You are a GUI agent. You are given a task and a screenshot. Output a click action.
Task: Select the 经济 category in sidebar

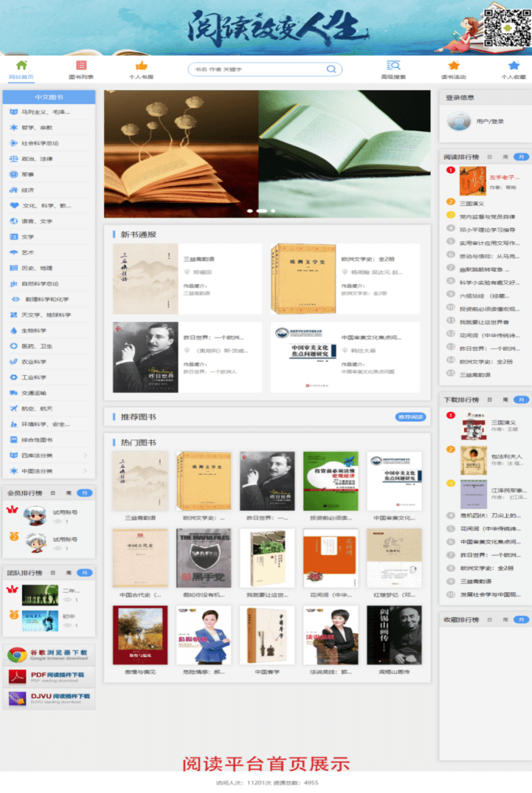click(27, 190)
